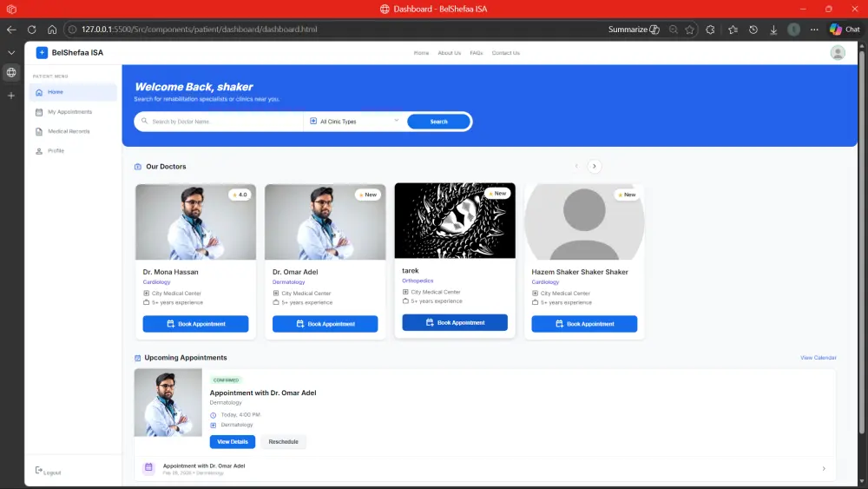The width and height of the screenshot is (868, 489).
Task: Open favorites list icon
Action: 733,30
